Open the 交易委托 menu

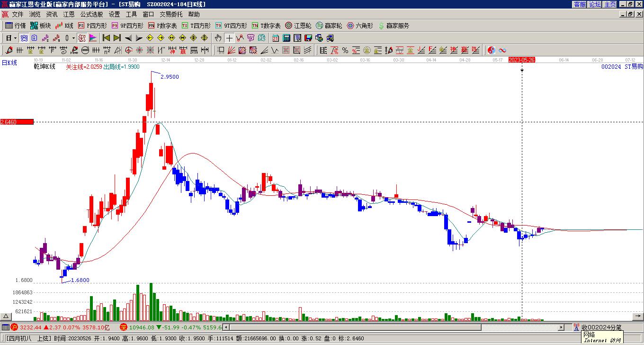click(x=171, y=15)
